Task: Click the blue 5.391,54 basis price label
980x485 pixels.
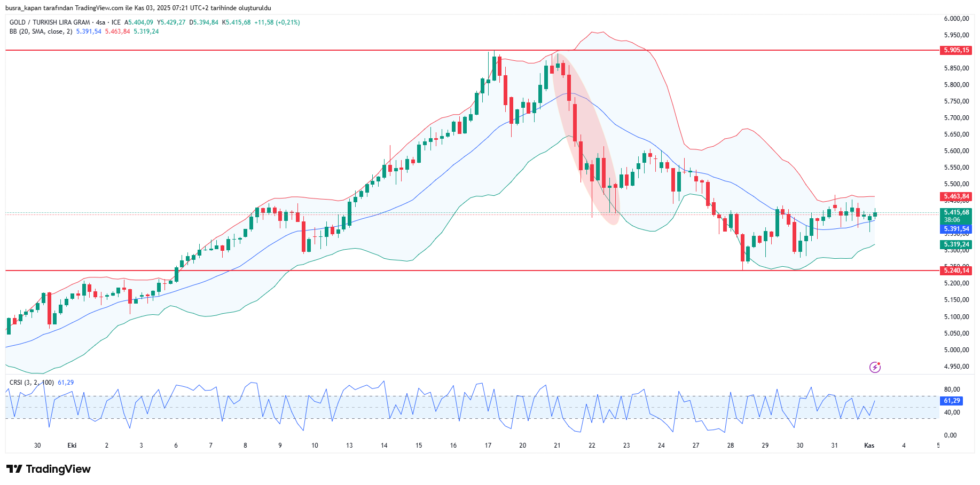Action: click(956, 229)
